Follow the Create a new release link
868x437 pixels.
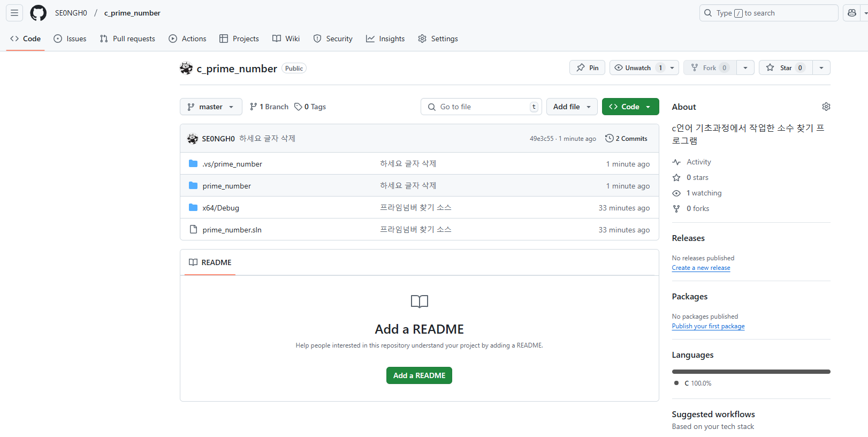pyautogui.click(x=701, y=268)
